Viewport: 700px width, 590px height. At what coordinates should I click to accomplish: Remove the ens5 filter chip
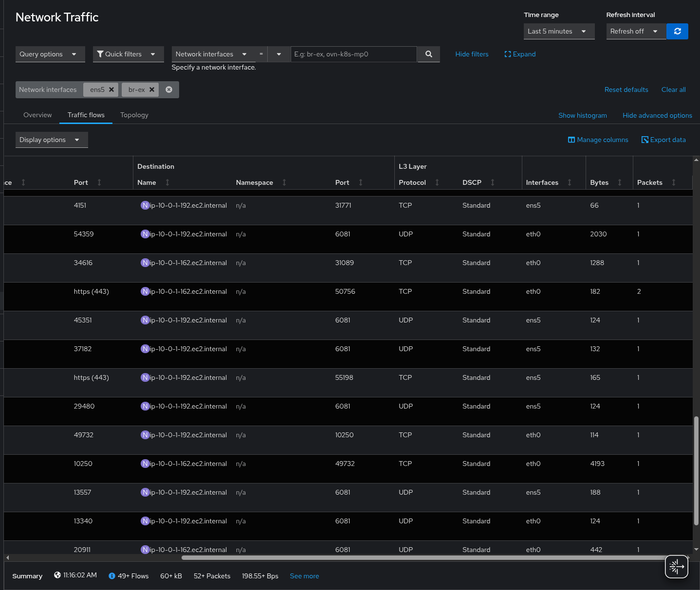point(111,89)
